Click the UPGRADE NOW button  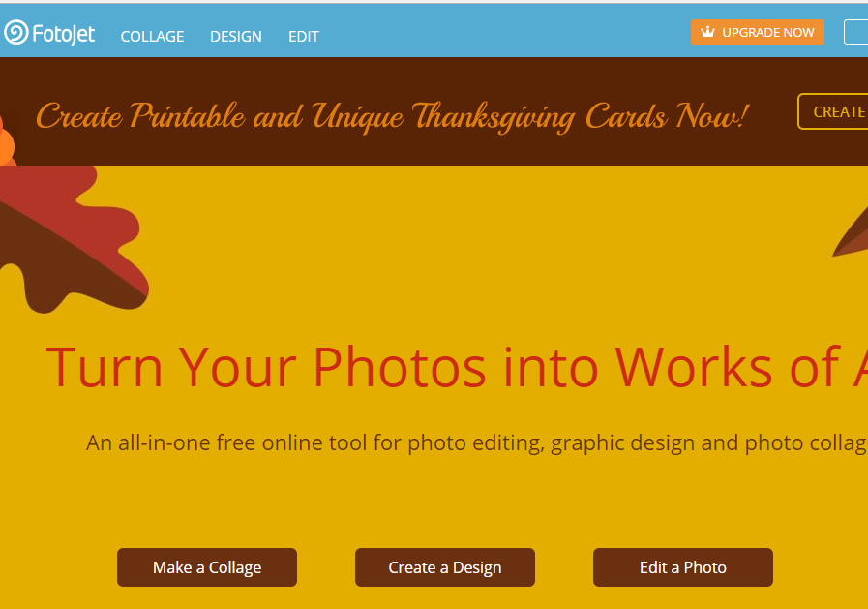758,32
